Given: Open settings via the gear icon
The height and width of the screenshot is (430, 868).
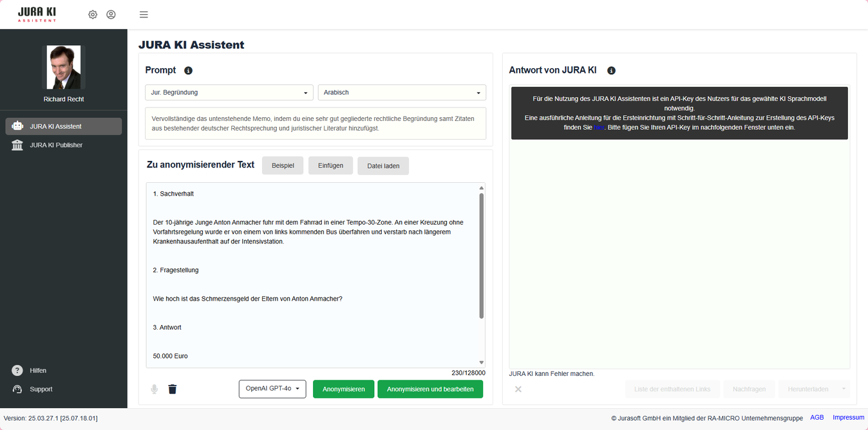Looking at the screenshot, I should pos(93,15).
